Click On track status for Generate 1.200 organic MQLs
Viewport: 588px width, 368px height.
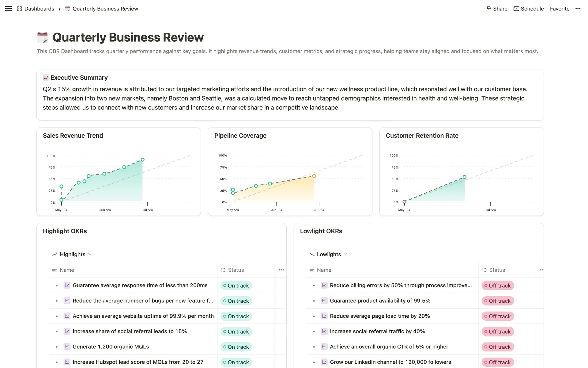(236, 347)
